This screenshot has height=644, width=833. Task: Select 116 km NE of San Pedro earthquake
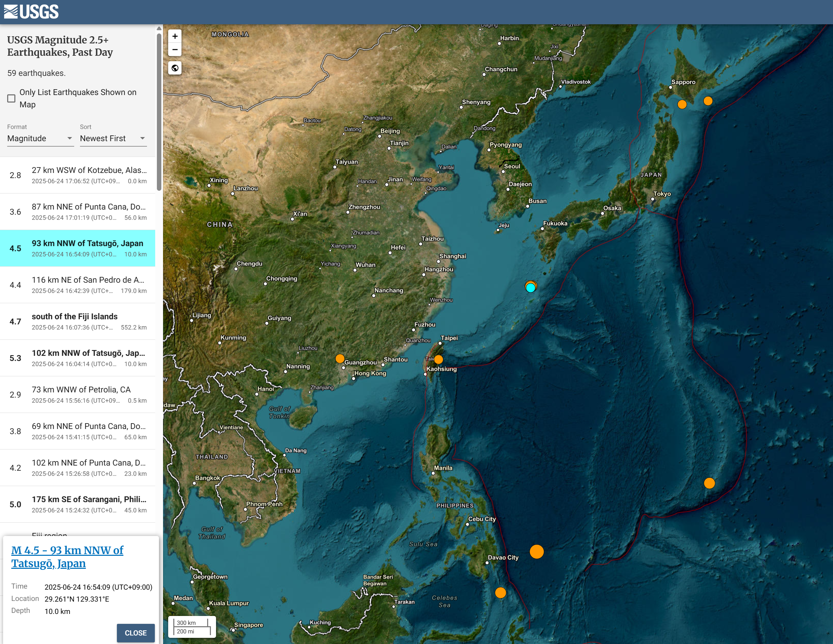[78, 285]
